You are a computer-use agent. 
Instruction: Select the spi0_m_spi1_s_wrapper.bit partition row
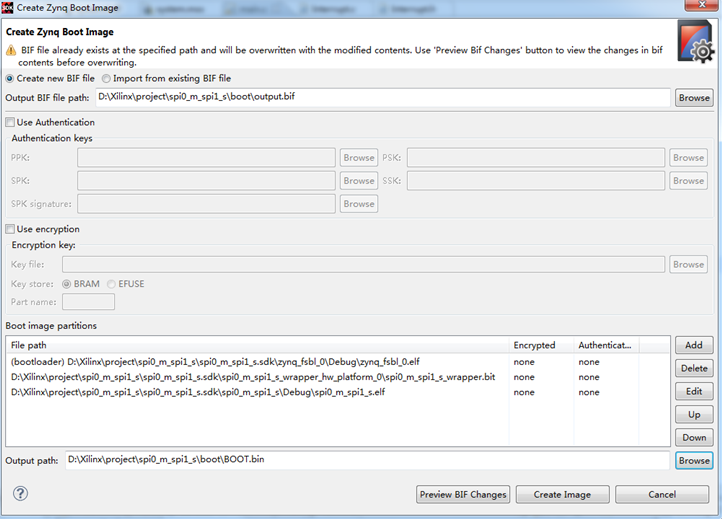pos(338,377)
